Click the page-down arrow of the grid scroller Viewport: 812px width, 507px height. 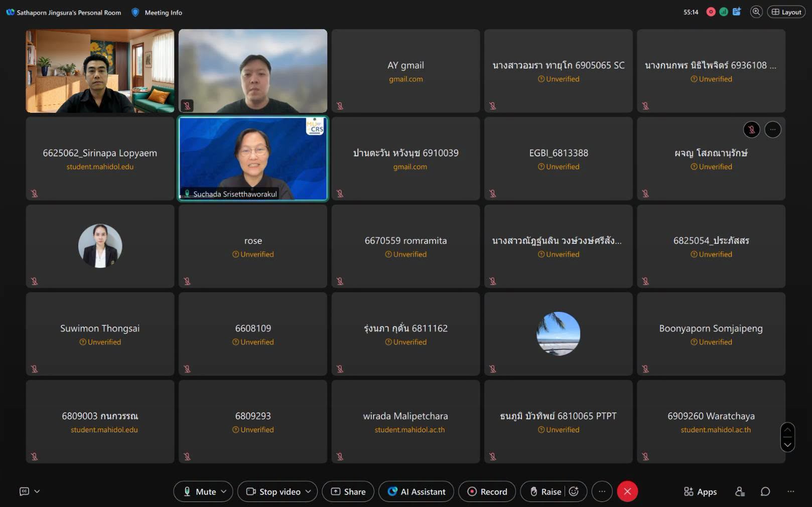click(787, 444)
